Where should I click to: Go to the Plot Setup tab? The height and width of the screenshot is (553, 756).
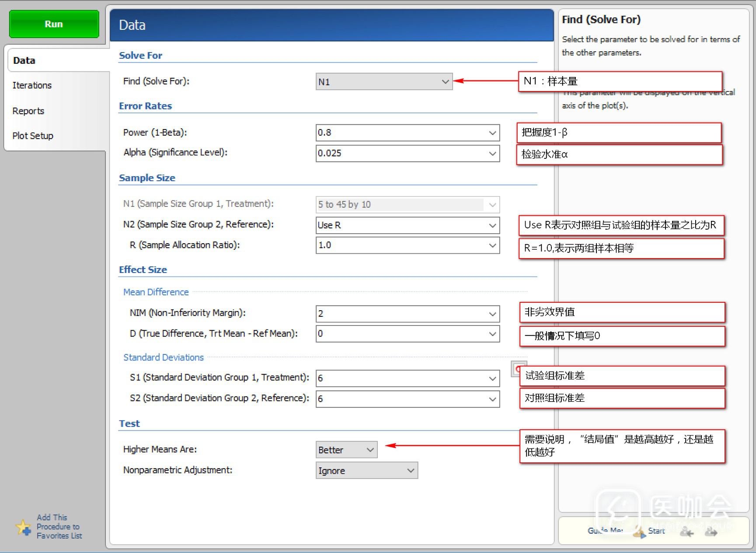coord(33,136)
